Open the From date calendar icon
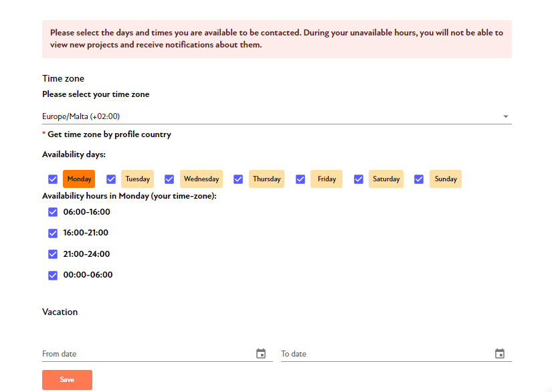Image resolution: width=552 pixels, height=392 pixels. pyautogui.click(x=261, y=354)
